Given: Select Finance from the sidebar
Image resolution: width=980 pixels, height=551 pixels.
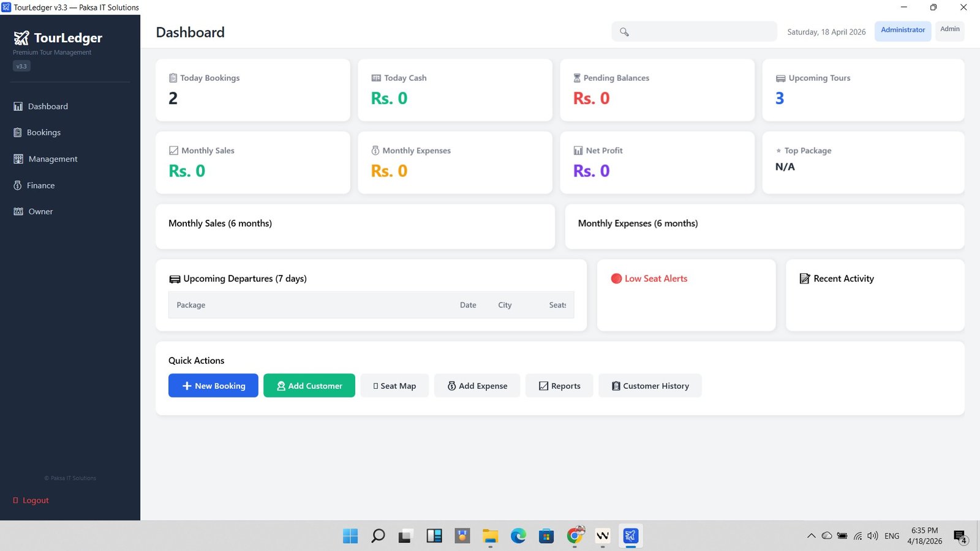Looking at the screenshot, I should tap(40, 186).
